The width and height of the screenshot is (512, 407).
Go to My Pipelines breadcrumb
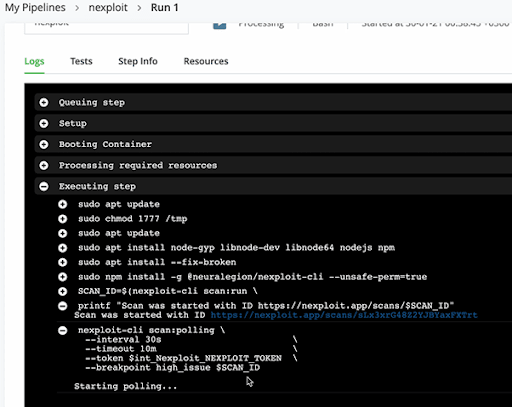click(x=35, y=7)
